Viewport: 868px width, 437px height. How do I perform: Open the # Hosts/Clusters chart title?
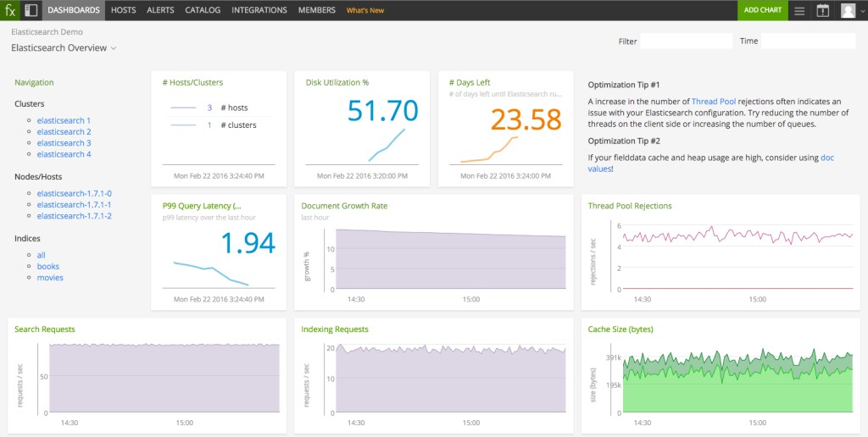point(192,82)
